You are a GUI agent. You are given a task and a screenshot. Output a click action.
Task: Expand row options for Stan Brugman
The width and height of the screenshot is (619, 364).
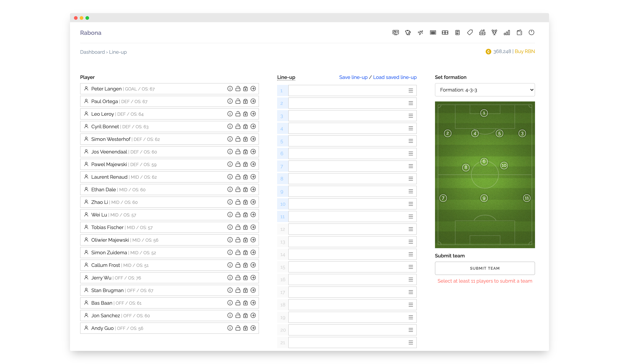click(253, 290)
